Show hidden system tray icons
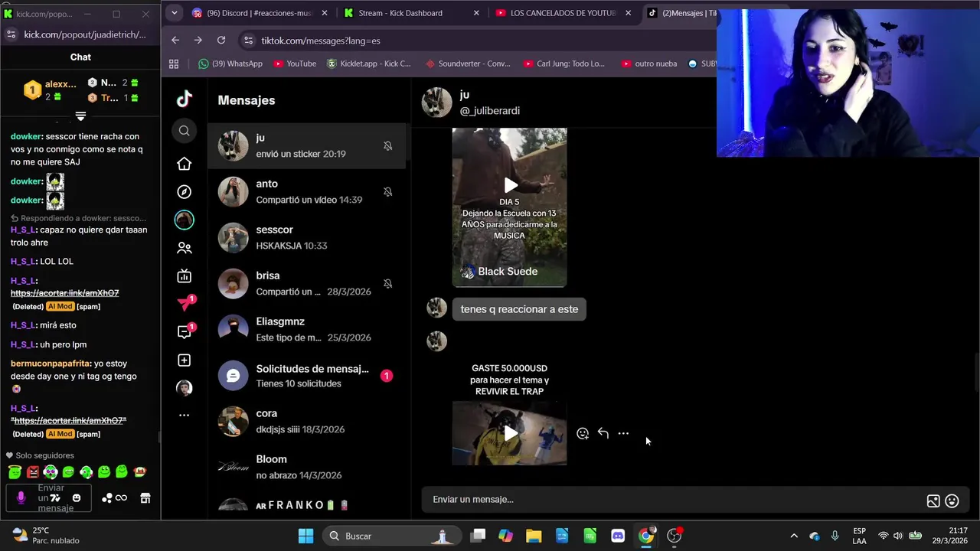This screenshot has height=551, width=980. click(794, 536)
